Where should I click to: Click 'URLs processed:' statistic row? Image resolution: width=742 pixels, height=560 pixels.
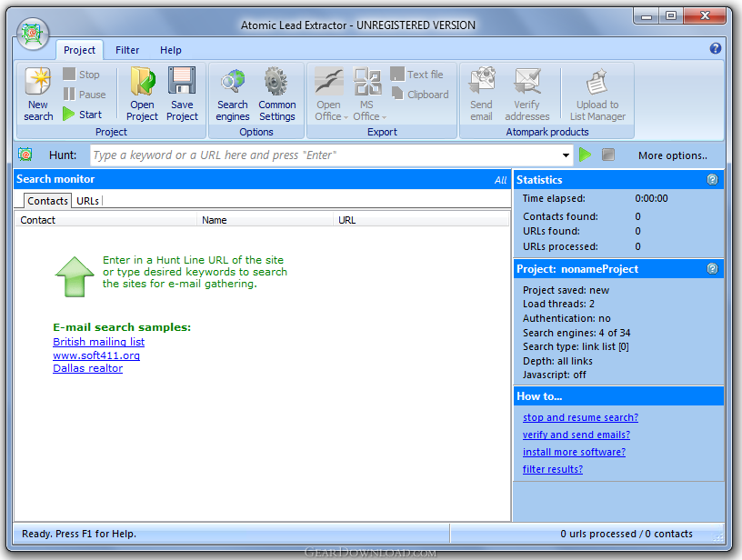(582, 246)
